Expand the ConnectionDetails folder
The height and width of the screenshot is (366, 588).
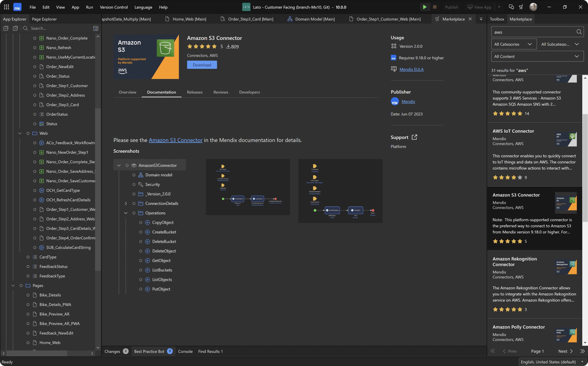126,203
